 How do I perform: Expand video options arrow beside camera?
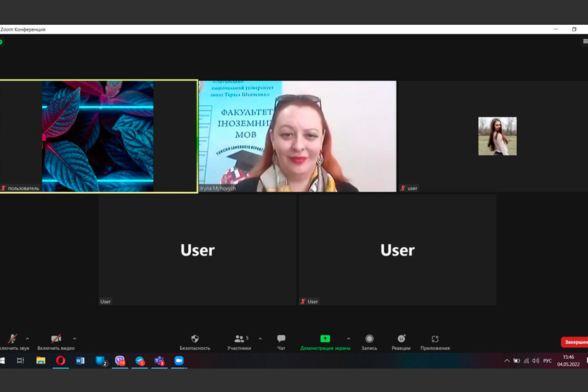tap(74, 338)
